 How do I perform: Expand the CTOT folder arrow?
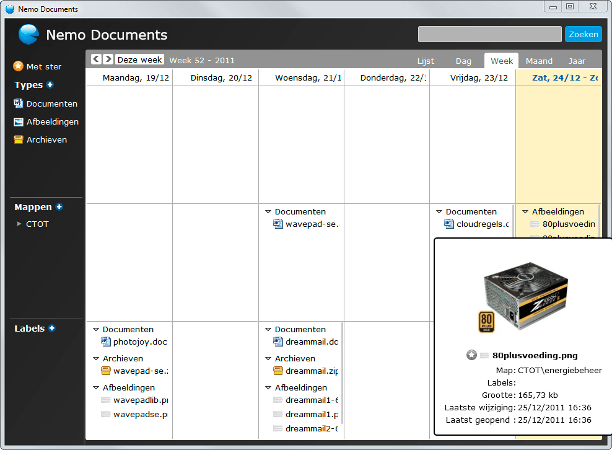18,224
